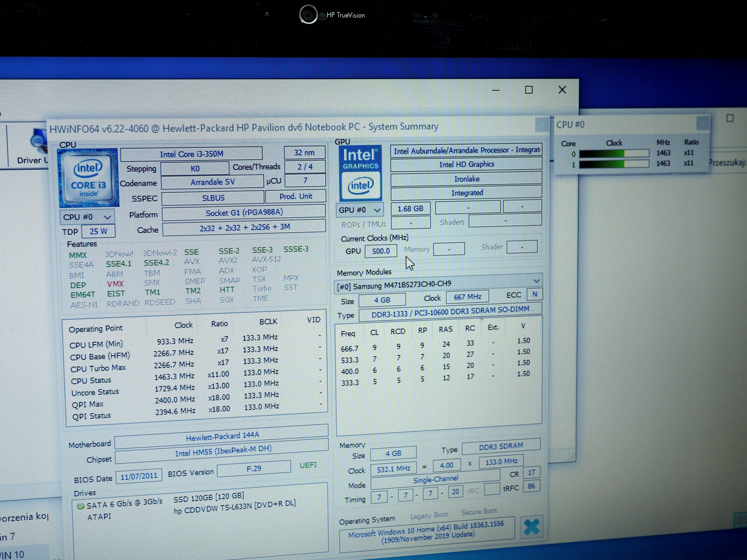Image resolution: width=747 pixels, height=560 pixels.
Task: Close the CPU #0 clock panel
Action: [x=703, y=123]
